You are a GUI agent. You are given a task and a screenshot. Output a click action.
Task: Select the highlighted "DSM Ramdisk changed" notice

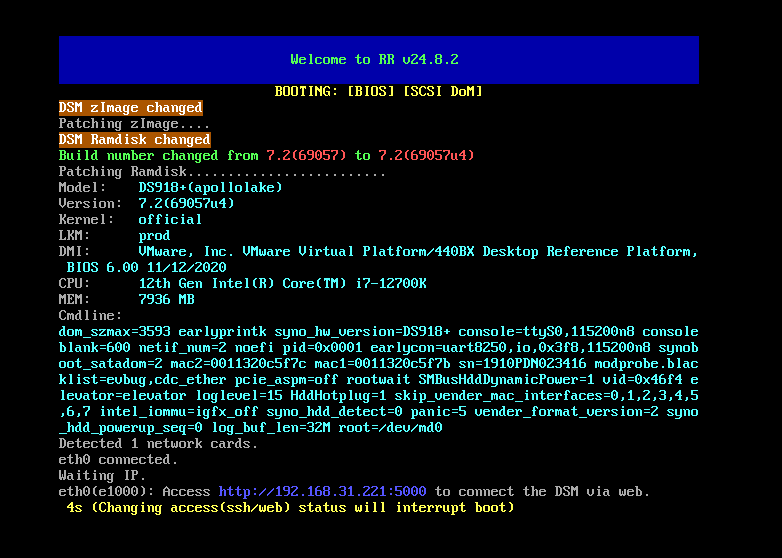[134, 139]
